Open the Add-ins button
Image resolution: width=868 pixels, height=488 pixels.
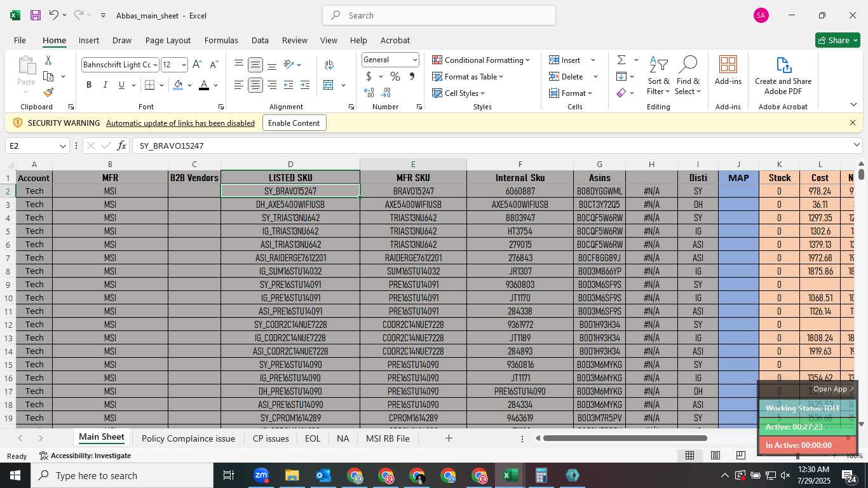(x=728, y=70)
